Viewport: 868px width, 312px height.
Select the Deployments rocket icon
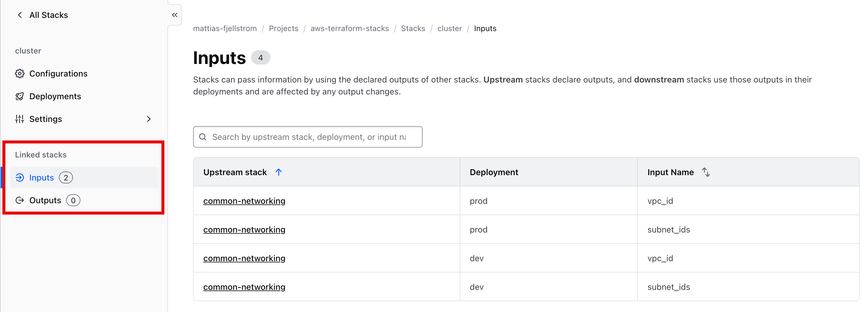(x=20, y=96)
